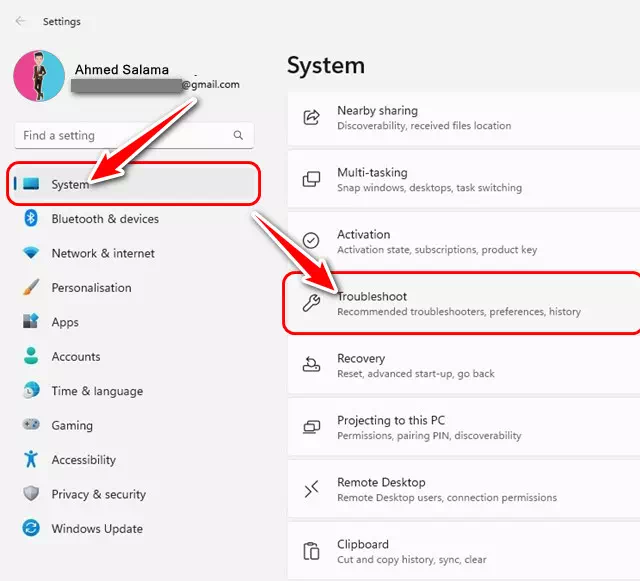640x581 pixels.
Task: Open the Bluetooth & devices icon
Action: point(31,218)
